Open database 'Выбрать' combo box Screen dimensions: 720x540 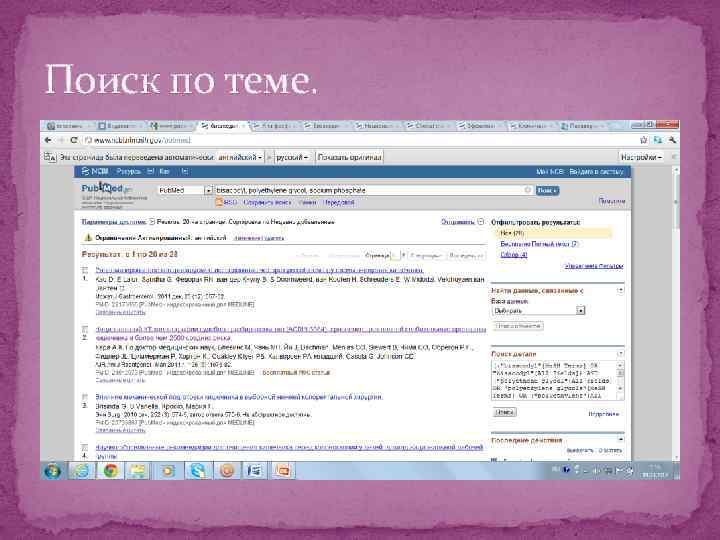[x=539, y=311]
